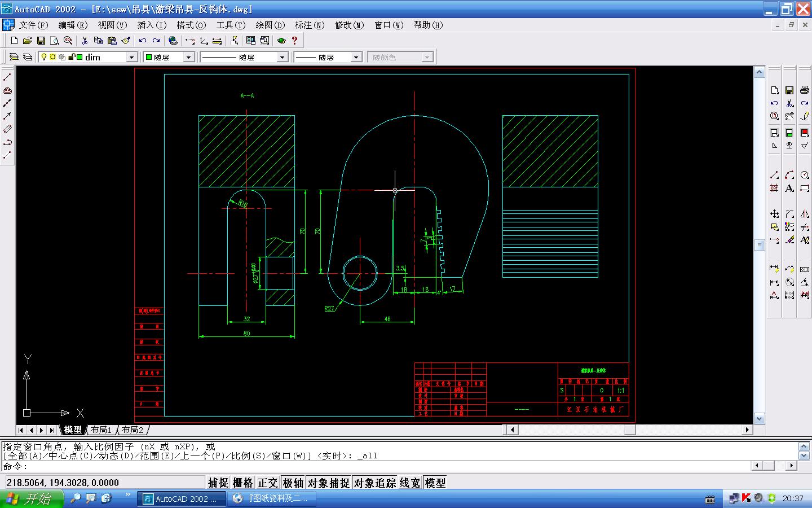Select the Move tool in the right panel

click(x=774, y=214)
